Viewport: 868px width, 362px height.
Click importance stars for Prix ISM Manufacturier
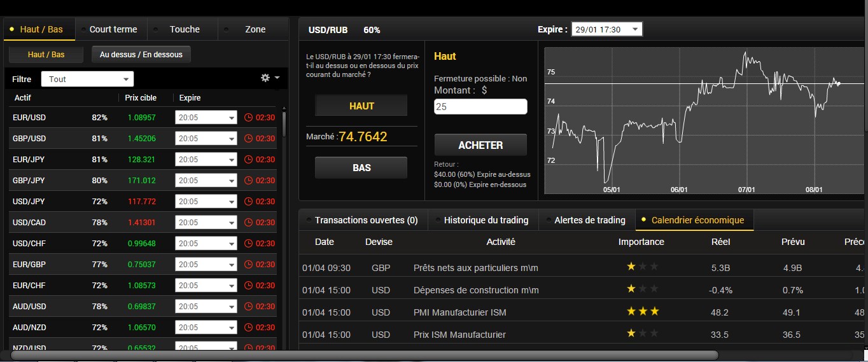point(643,333)
